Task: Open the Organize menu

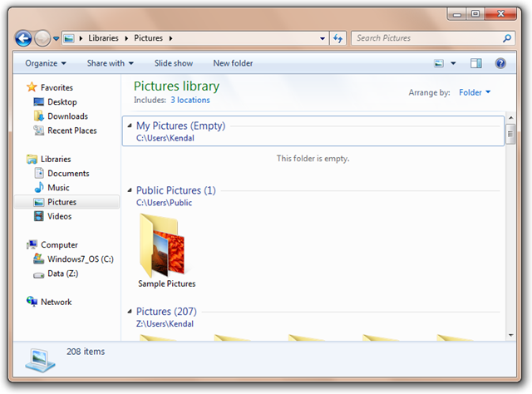Action: (46, 63)
